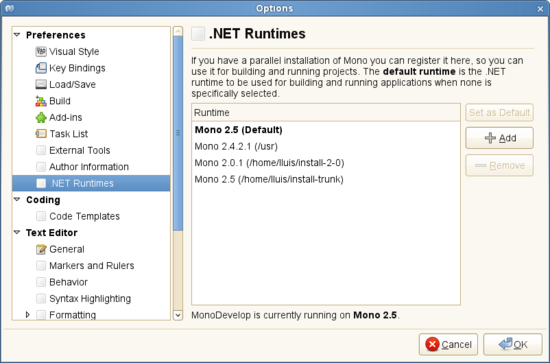Click the large .NET Runtimes header icon
This screenshot has height=363, width=550.
tap(198, 34)
